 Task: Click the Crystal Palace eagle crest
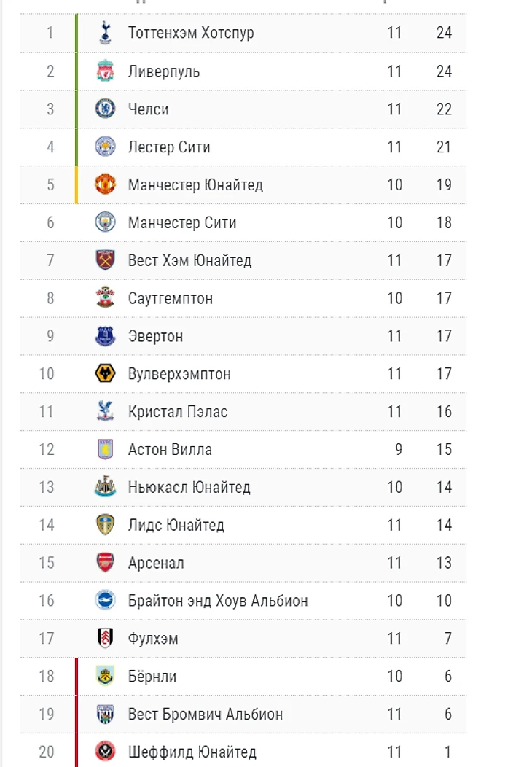pyautogui.click(x=106, y=412)
